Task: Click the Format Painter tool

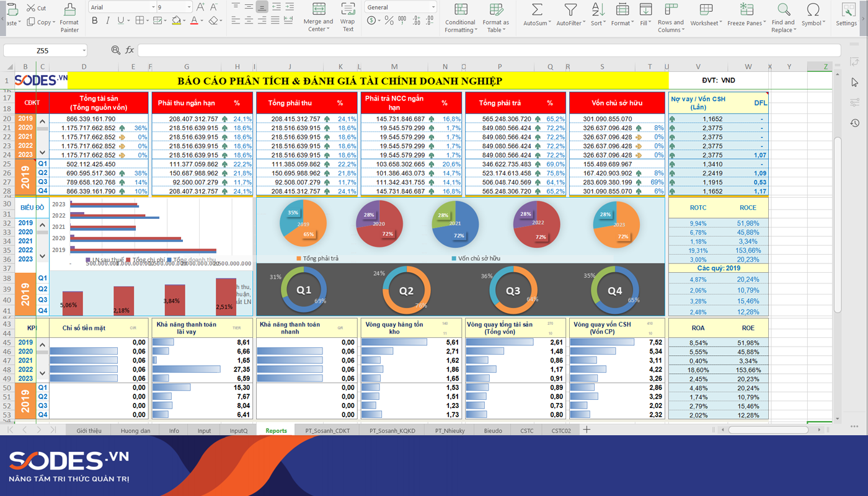Action: pos(69,16)
